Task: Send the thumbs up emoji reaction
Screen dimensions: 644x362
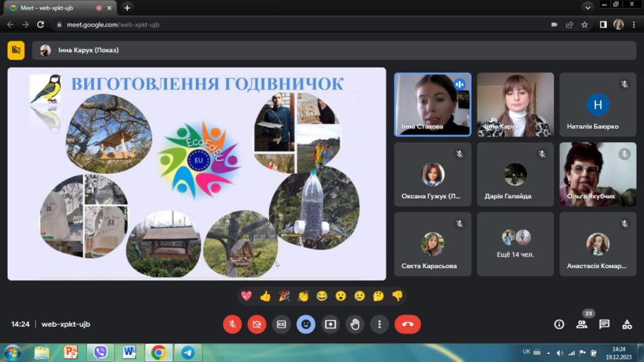Action: click(265, 296)
